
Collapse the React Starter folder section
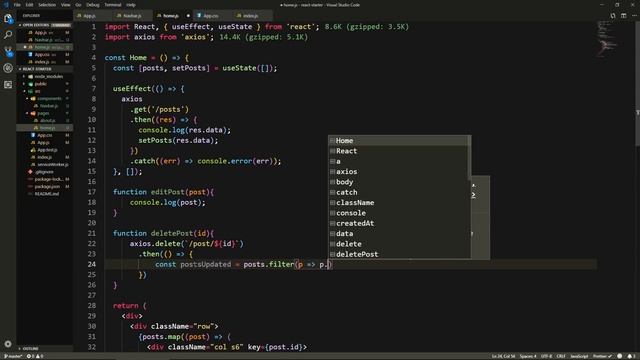(44, 69)
